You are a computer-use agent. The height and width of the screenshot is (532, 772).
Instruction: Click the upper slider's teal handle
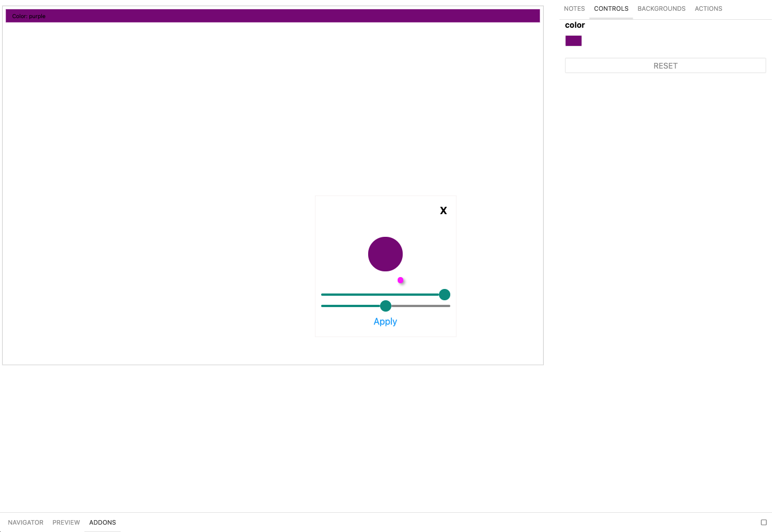[x=445, y=294]
